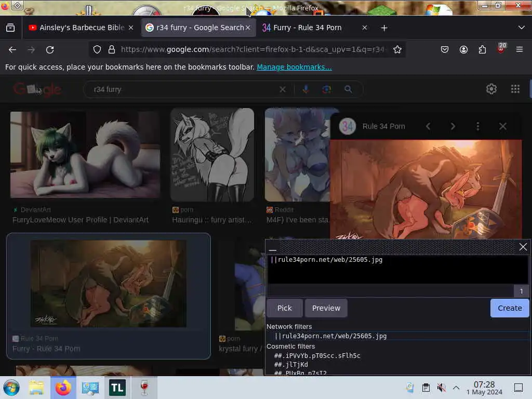The image size is (532, 399).
Task: Click in the picker filter text area
Action: tap(397, 270)
